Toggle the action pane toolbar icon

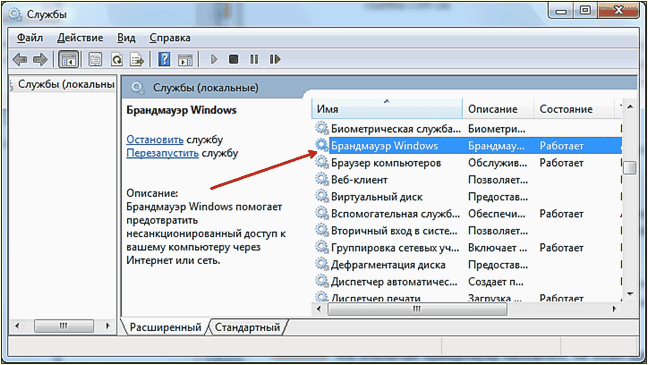click(185, 60)
